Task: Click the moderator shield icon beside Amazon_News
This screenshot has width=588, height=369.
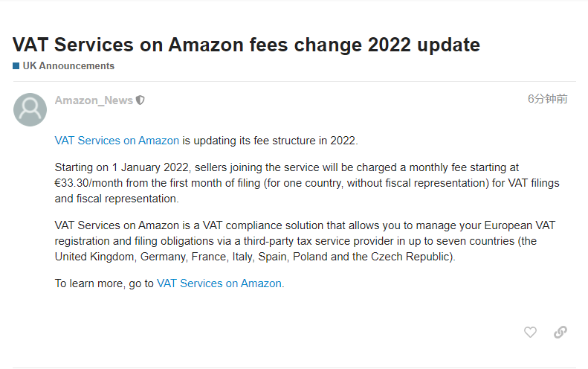Action: (x=140, y=100)
